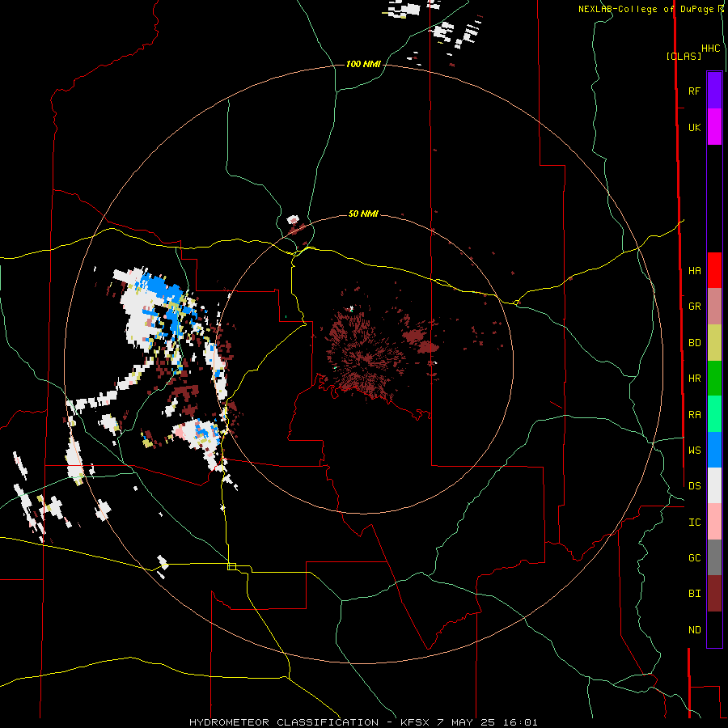Click the '100 NMI' range ring label
Screen dimensions: 728x728
pos(363,64)
